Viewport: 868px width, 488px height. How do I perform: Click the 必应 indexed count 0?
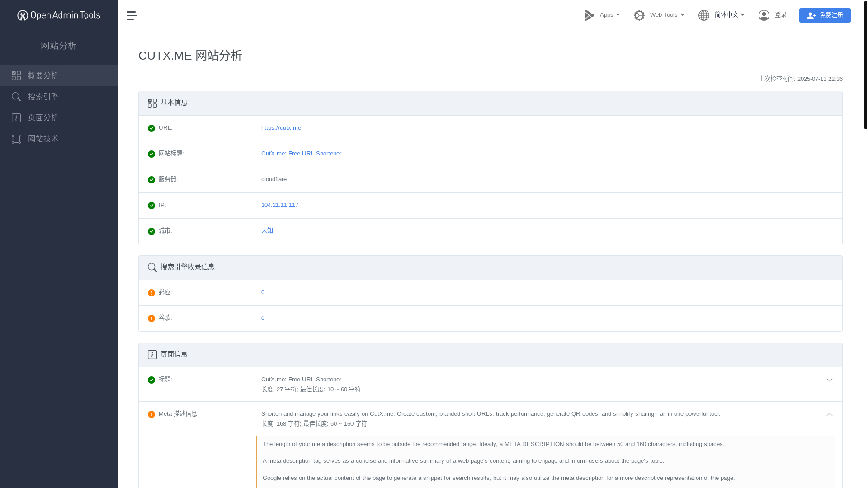(x=263, y=292)
